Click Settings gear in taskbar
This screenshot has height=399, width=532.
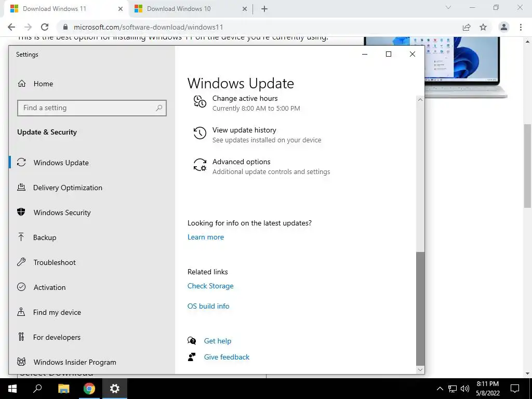[115, 389]
